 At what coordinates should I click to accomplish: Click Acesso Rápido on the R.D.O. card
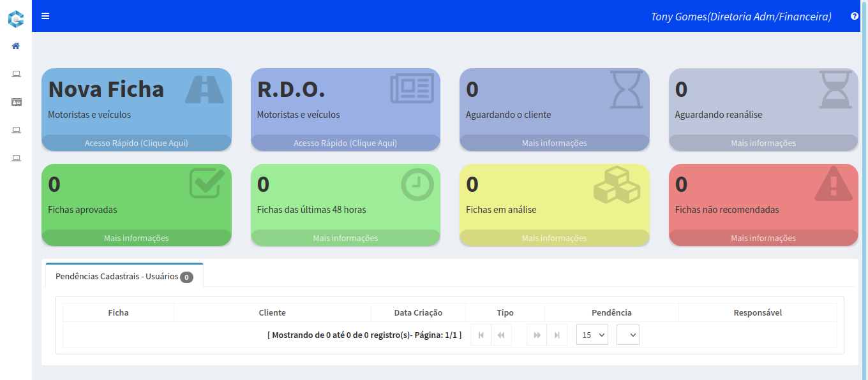coord(345,143)
